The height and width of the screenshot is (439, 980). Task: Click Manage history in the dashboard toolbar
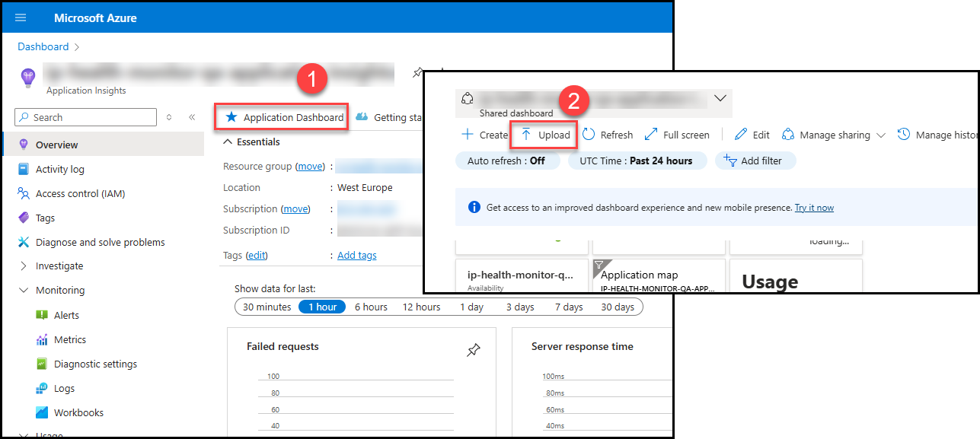coord(938,135)
